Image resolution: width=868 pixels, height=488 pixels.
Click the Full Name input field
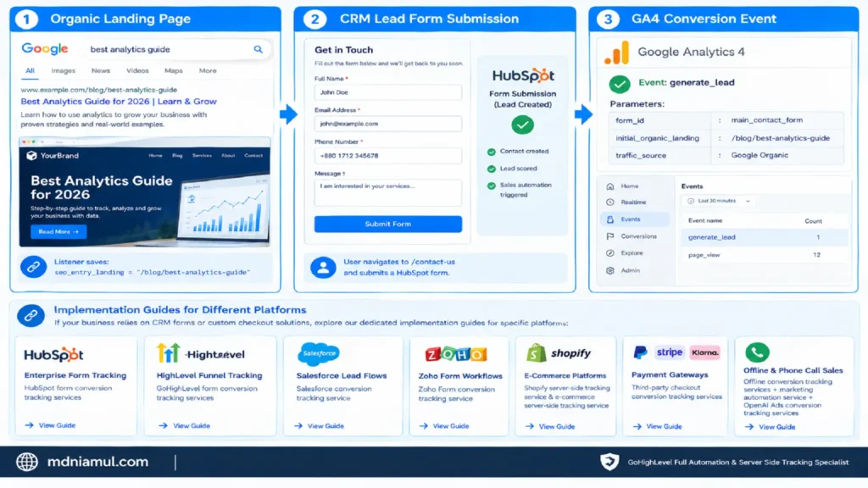388,92
